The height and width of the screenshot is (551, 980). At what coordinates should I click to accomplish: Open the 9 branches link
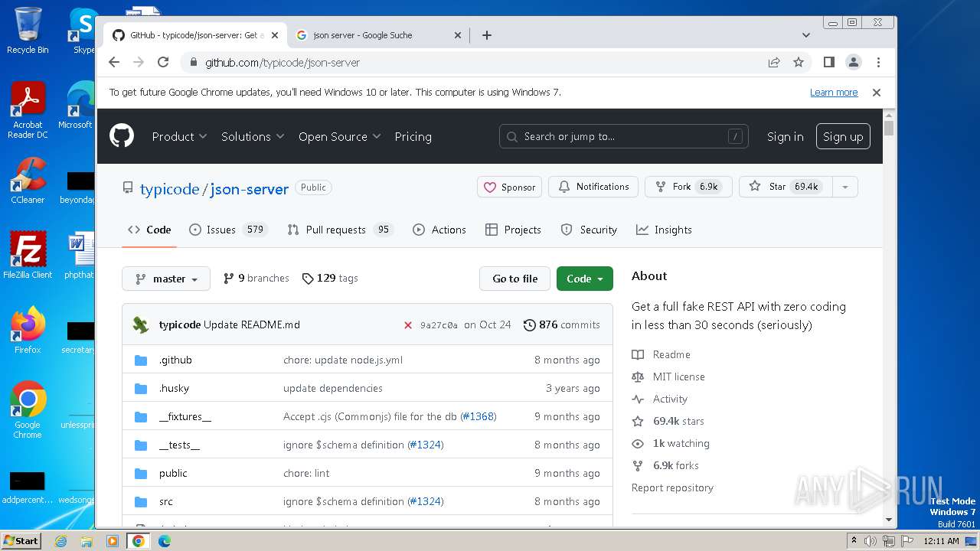tap(256, 279)
